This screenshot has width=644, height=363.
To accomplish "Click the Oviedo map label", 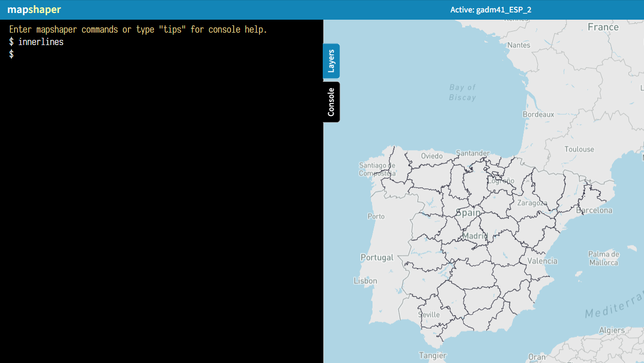I will click(x=432, y=156).
